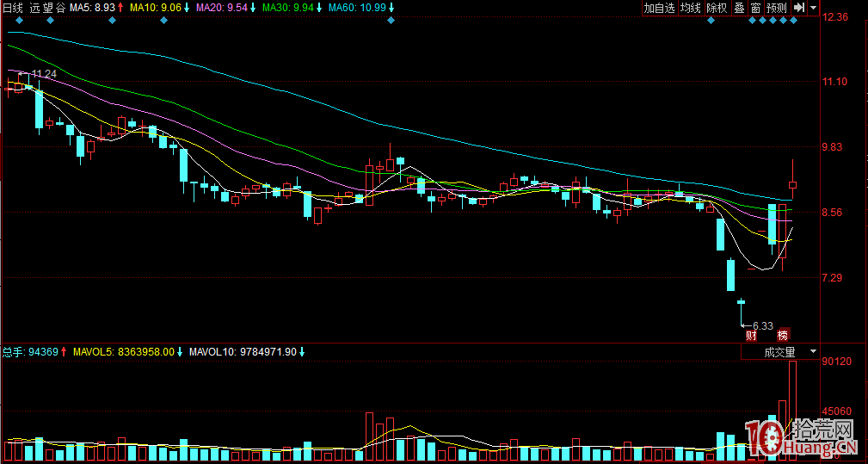Expand the top toolbar dropdown triangle
The width and height of the screenshot is (868, 464).
[x=813, y=8]
